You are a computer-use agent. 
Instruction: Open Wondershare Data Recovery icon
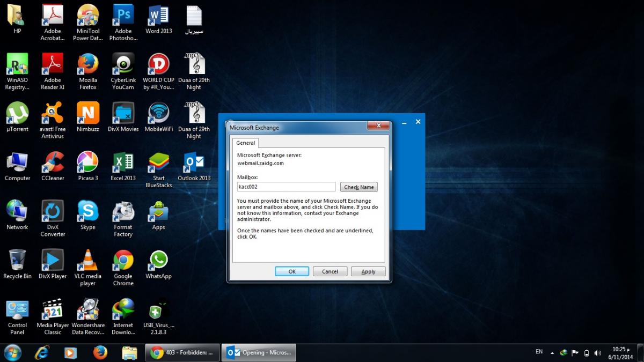coord(88,317)
